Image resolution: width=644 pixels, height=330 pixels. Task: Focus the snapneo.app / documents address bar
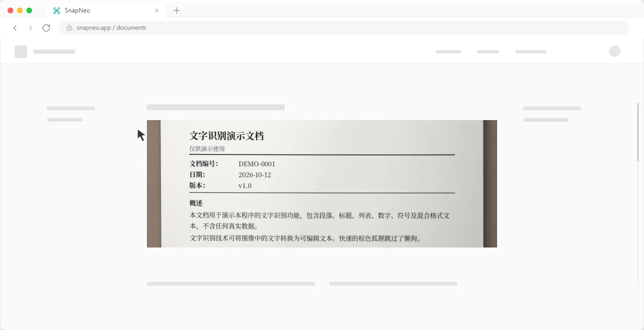tap(344, 28)
